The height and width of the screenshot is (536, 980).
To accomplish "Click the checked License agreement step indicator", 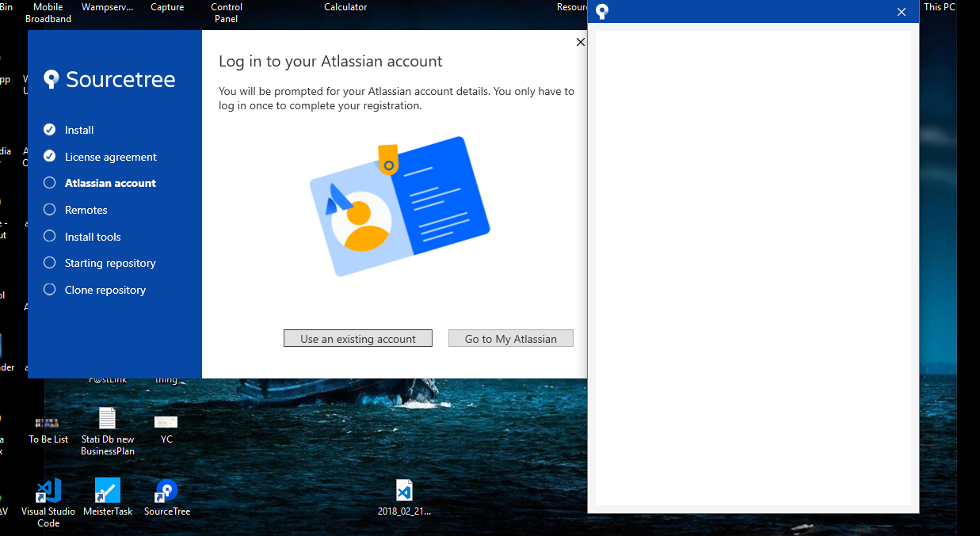I will 49,156.
